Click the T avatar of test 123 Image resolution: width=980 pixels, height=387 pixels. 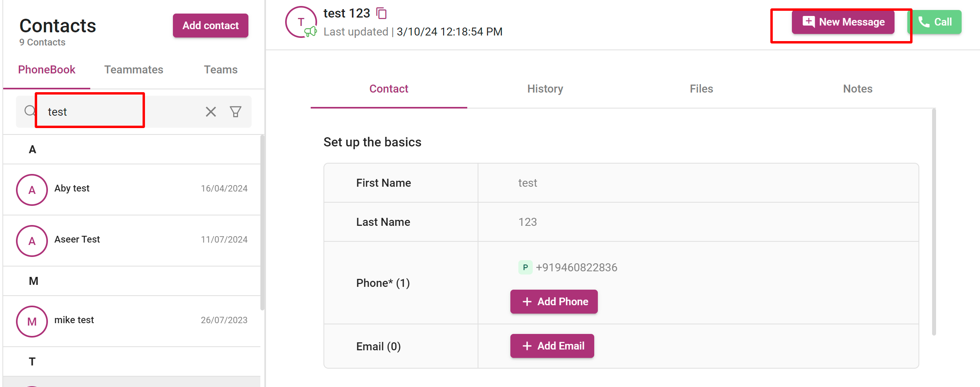[x=301, y=22]
